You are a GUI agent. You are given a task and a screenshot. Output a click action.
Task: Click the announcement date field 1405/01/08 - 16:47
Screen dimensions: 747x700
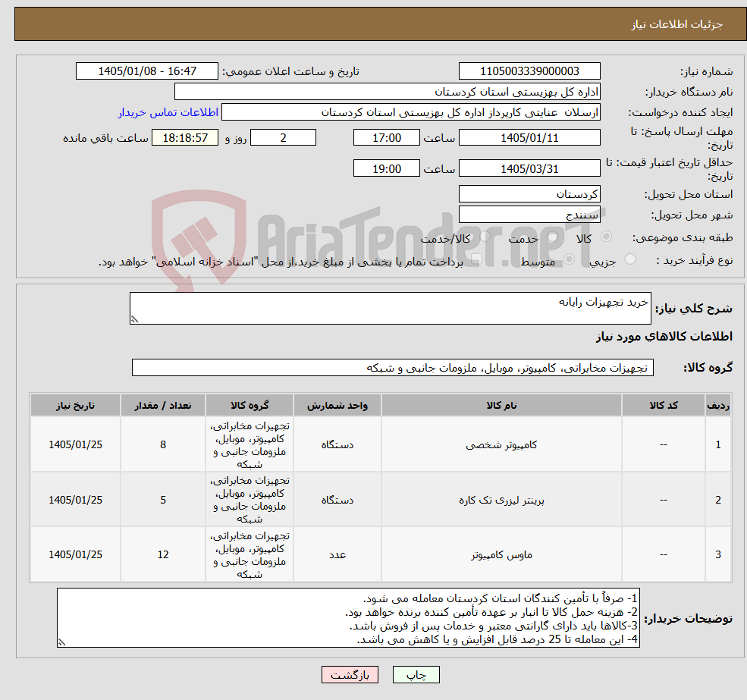click(146, 71)
